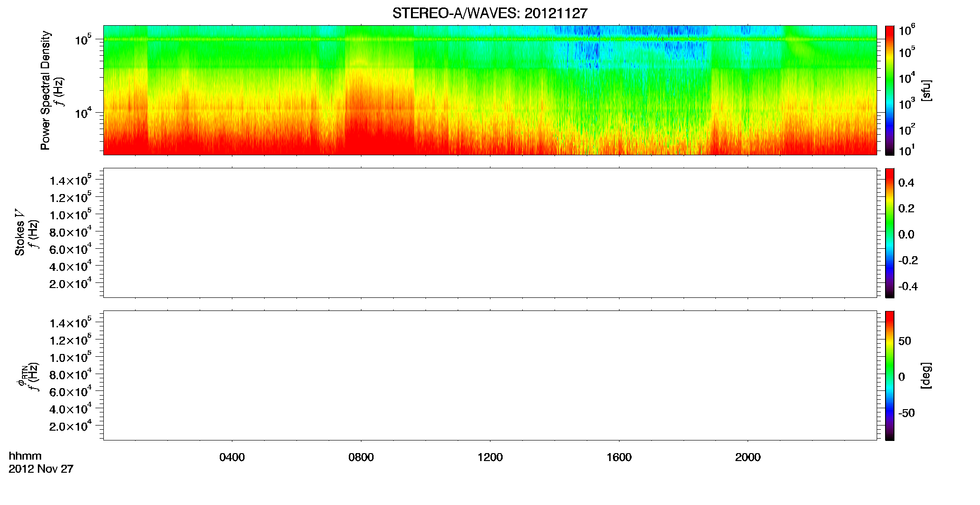Click the 0400 time tick label
Screen dimensions: 980x505
[232, 457]
